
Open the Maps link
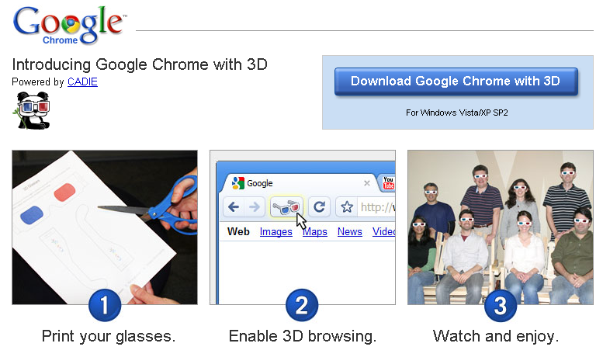(315, 231)
